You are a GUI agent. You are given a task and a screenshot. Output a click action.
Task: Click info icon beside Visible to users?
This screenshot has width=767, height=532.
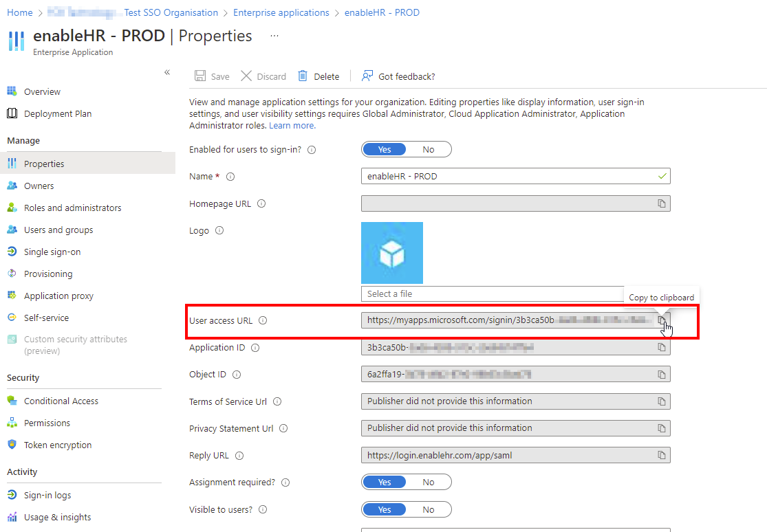click(263, 509)
